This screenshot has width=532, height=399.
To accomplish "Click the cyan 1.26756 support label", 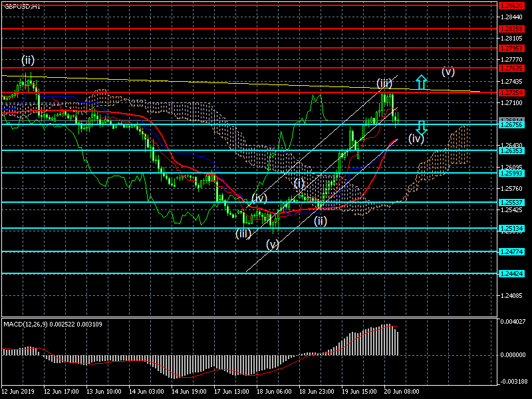I will (511, 125).
